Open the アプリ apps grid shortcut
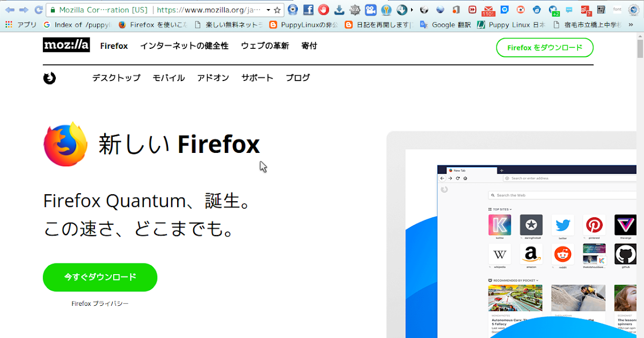 [21, 25]
